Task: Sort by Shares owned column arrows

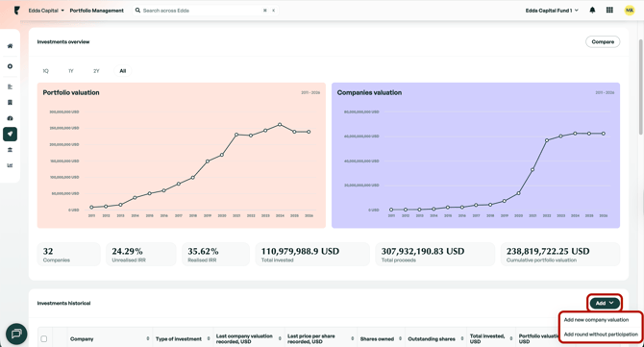Action: tap(400, 338)
